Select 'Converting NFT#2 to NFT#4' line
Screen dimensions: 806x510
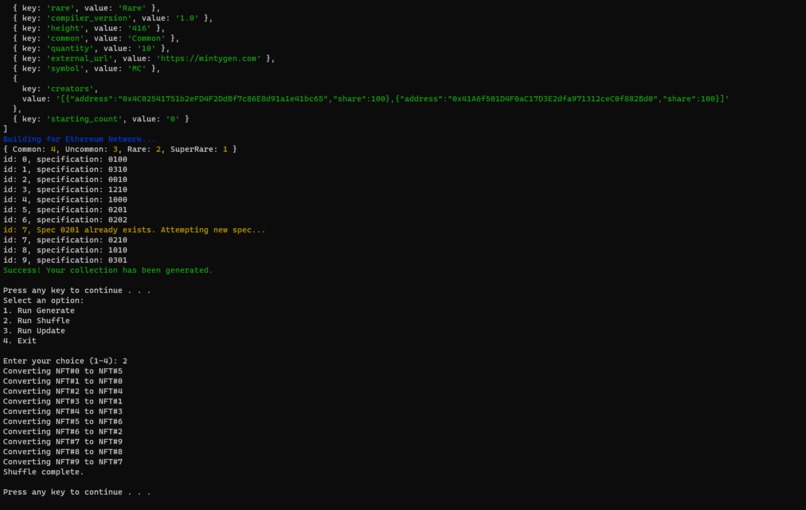coord(63,391)
